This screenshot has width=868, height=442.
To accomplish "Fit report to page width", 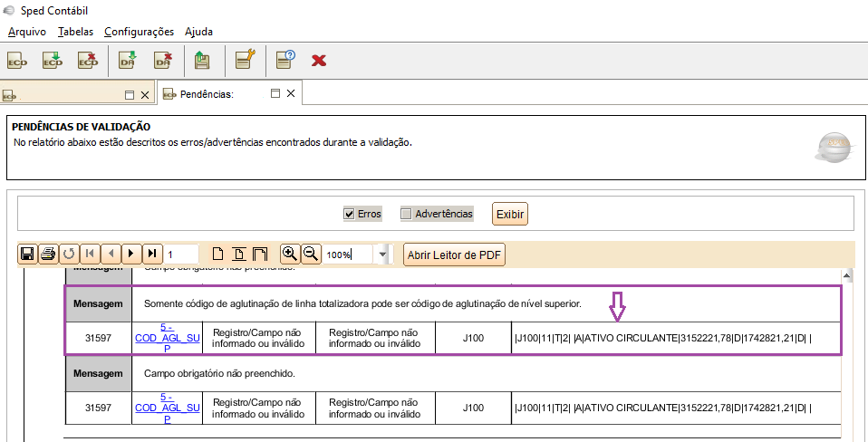I will pos(260,254).
